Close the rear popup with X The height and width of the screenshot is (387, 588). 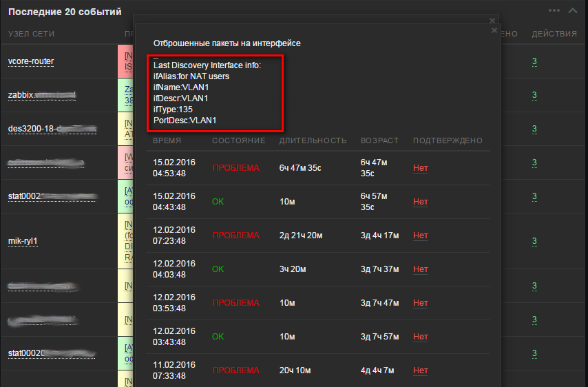pyautogui.click(x=492, y=20)
